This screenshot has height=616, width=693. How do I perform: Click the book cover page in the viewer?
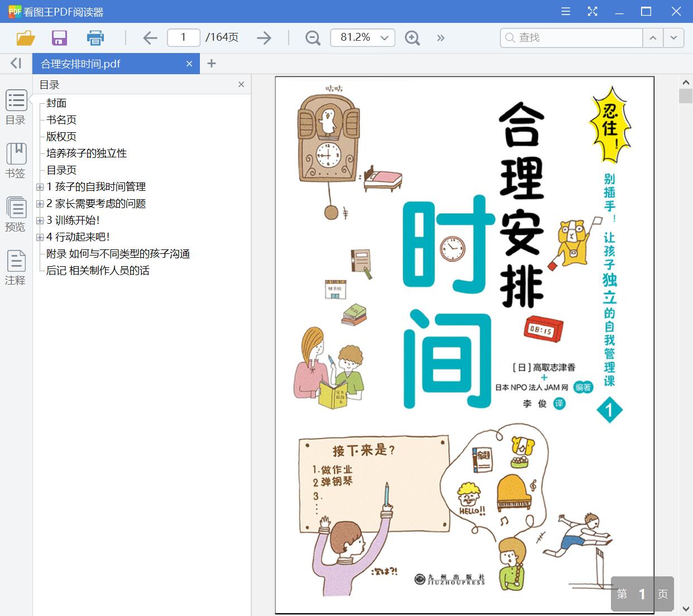coord(465,345)
